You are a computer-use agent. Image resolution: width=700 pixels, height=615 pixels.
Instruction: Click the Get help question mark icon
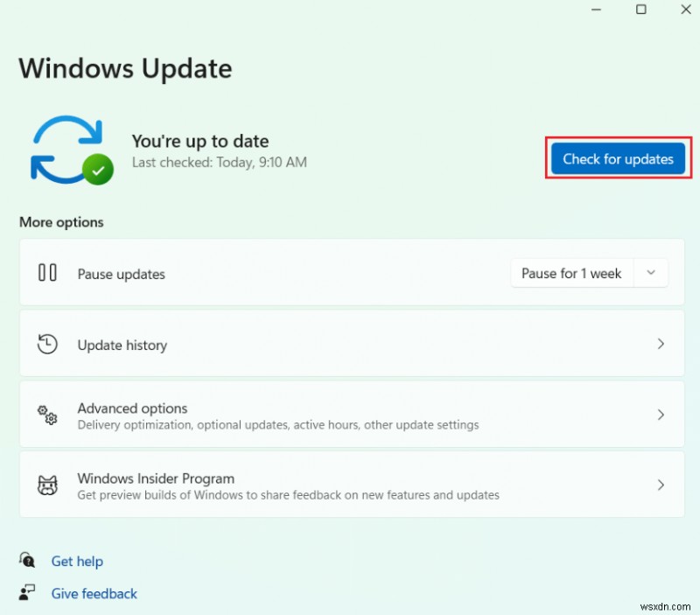[x=27, y=561]
